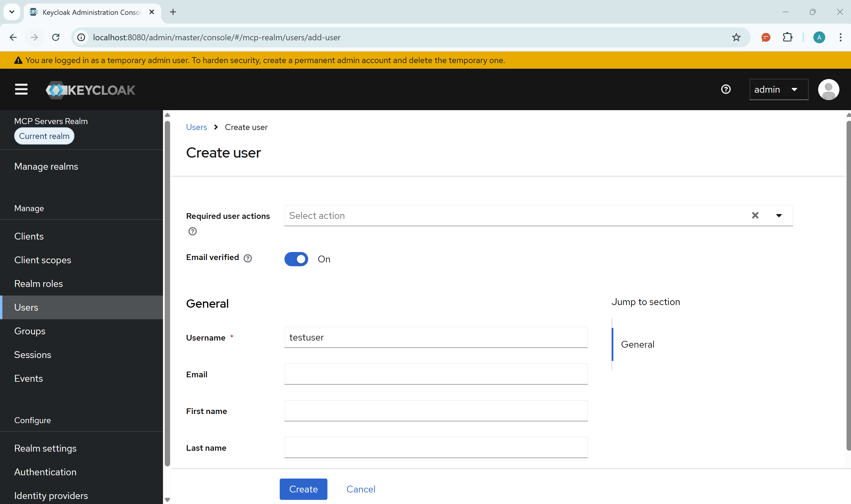Bookmark the page with the star icon
851x504 pixels.
click(x=736, y=37)
